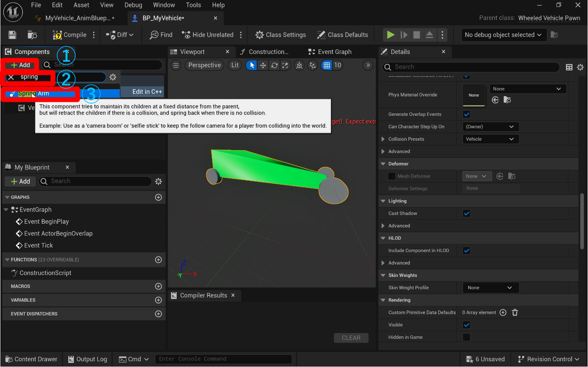588x367 pixels.
Task: Open Details property matrix grid icon
Action: click(x=569, y=67)
